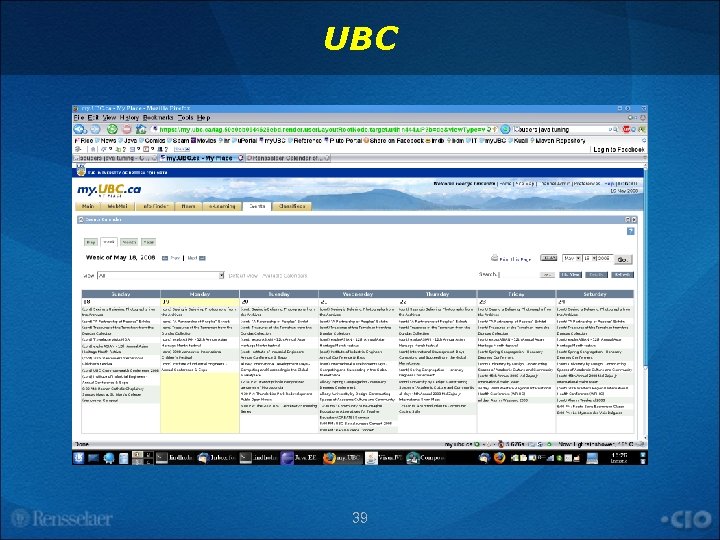
Task: Click the Today button near date selectors
Action: 549,258
